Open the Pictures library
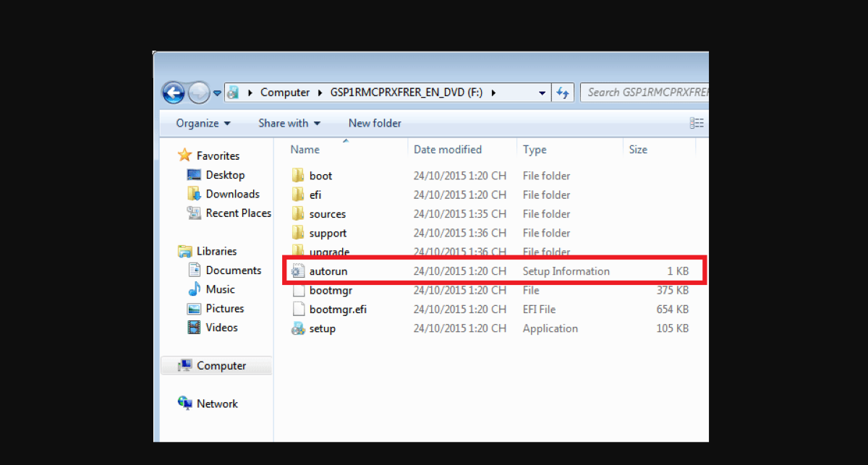 click(224, 309)
